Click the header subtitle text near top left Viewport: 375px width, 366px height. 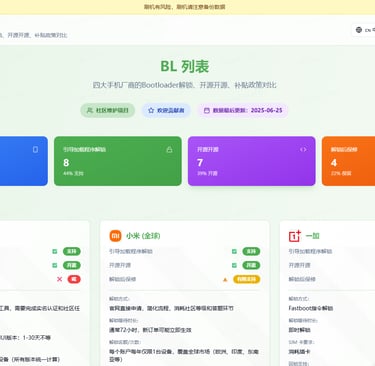coord(34,35)
